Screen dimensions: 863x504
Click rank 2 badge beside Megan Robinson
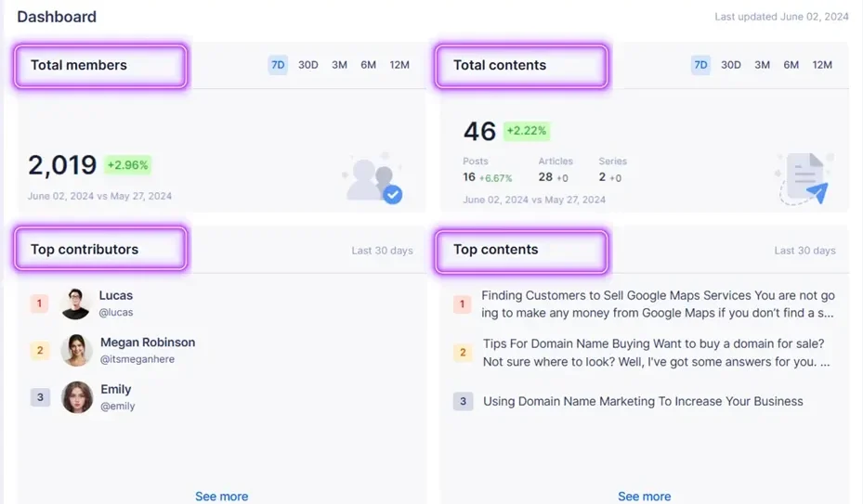tap(40, 351)
